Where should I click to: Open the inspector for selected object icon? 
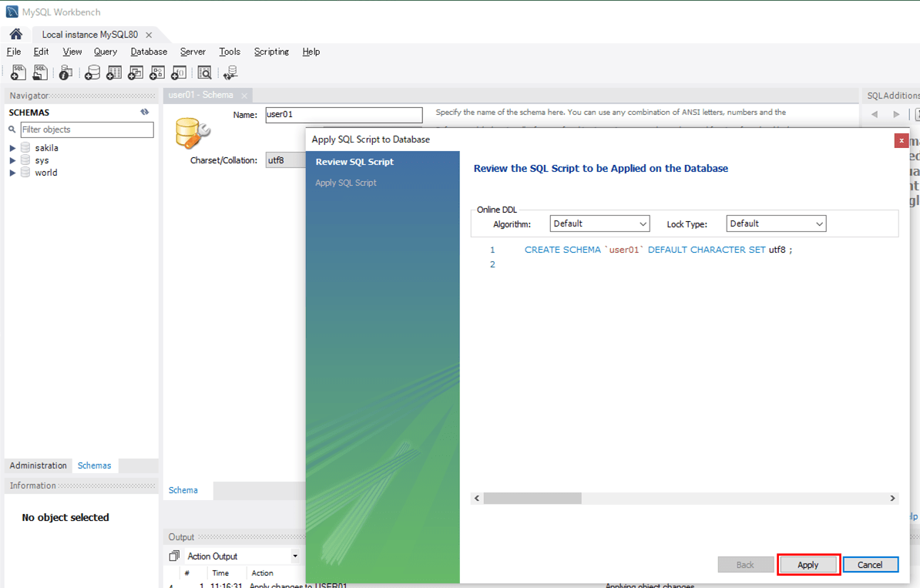[65, 72]
